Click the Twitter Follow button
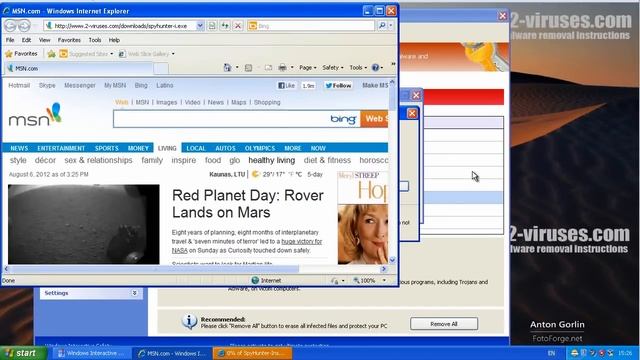 click(338, 85)
